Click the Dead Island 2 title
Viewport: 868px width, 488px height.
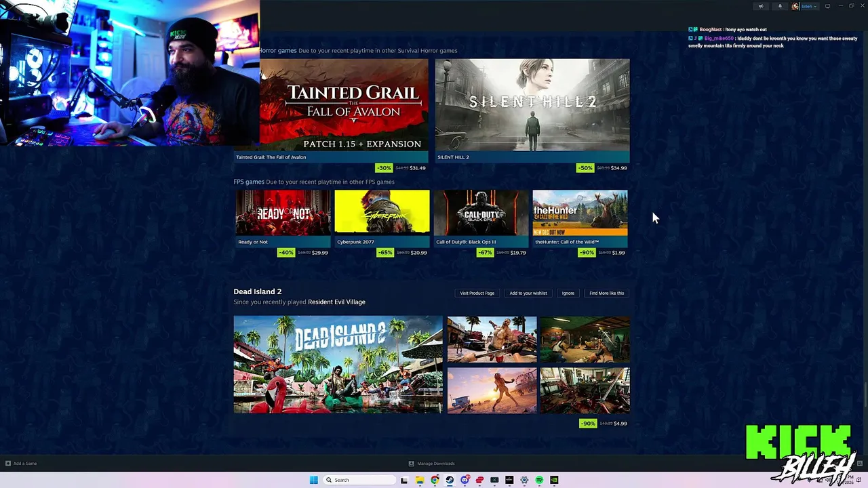[x=258, y=291]
